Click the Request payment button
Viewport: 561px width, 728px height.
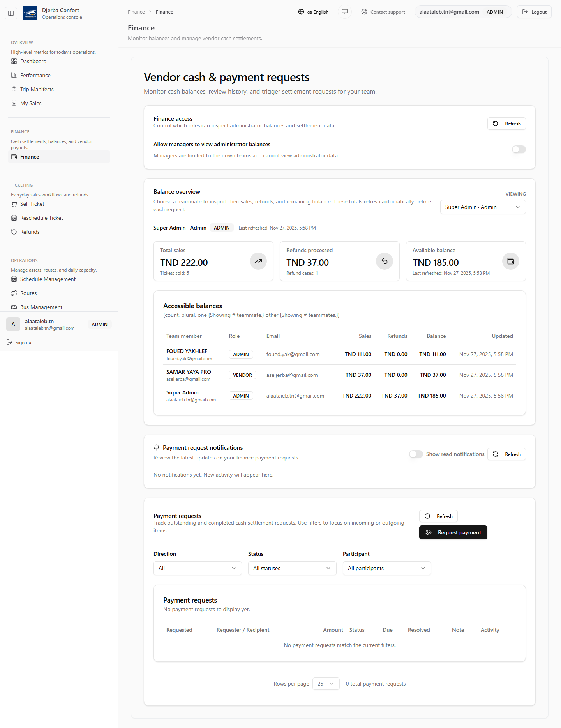click(x=453, y=532)
